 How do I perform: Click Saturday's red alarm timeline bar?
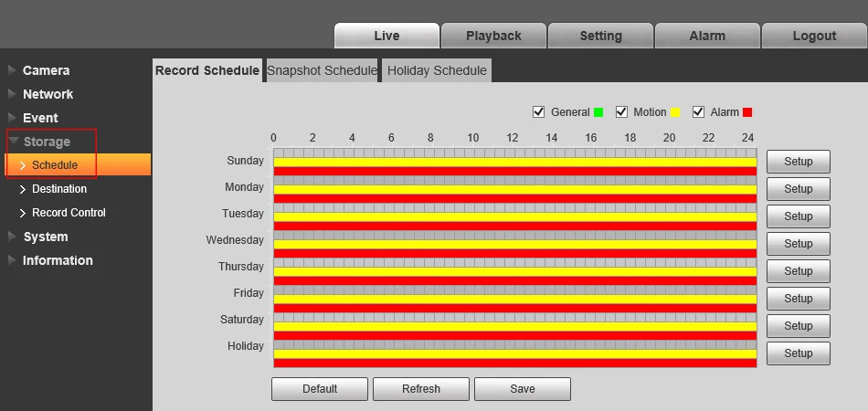pos(514,335)
